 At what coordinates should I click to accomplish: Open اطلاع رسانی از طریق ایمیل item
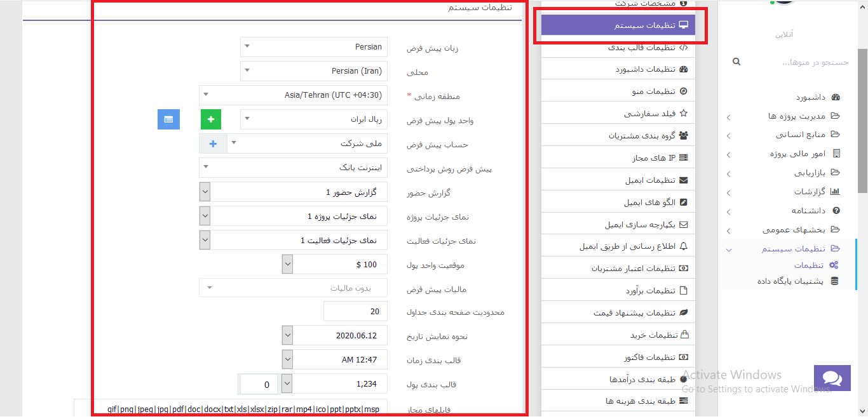[618, 246]
